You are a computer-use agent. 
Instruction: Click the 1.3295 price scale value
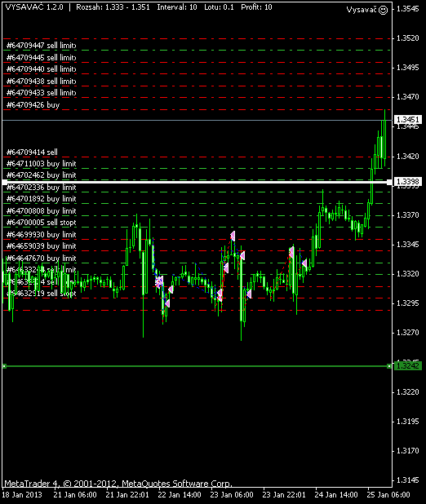[408, 303]
